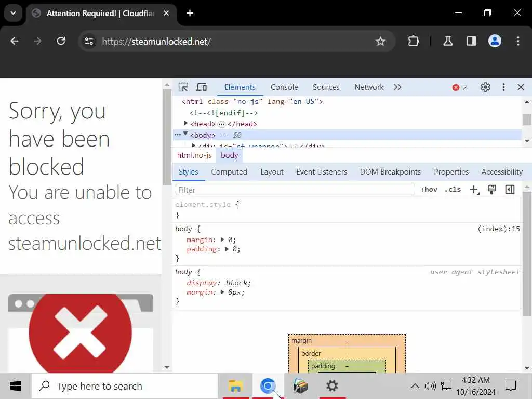The height and width of the screenshot is (399, 532).
Task: Open the tab search dropdown
Action: [x=13, y=13]
